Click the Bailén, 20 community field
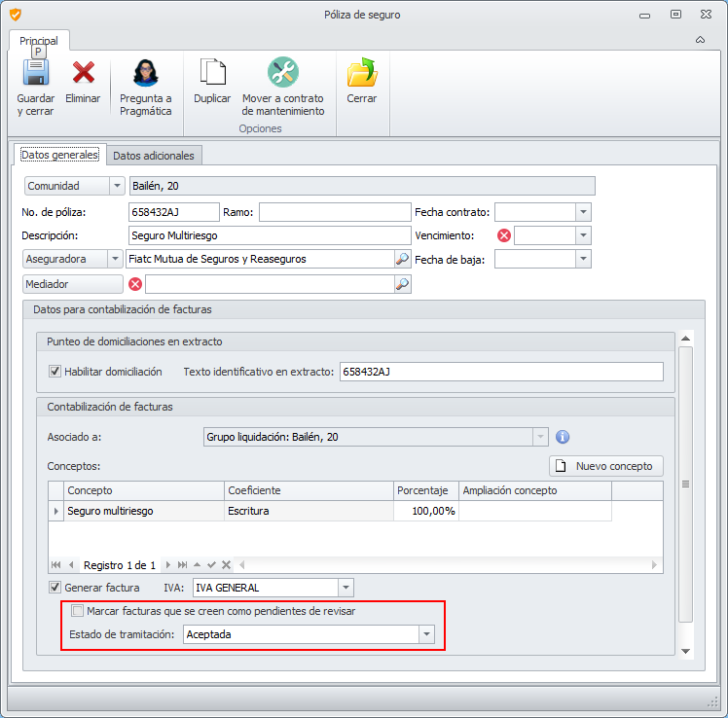728x718 pixels. point(362,186)
